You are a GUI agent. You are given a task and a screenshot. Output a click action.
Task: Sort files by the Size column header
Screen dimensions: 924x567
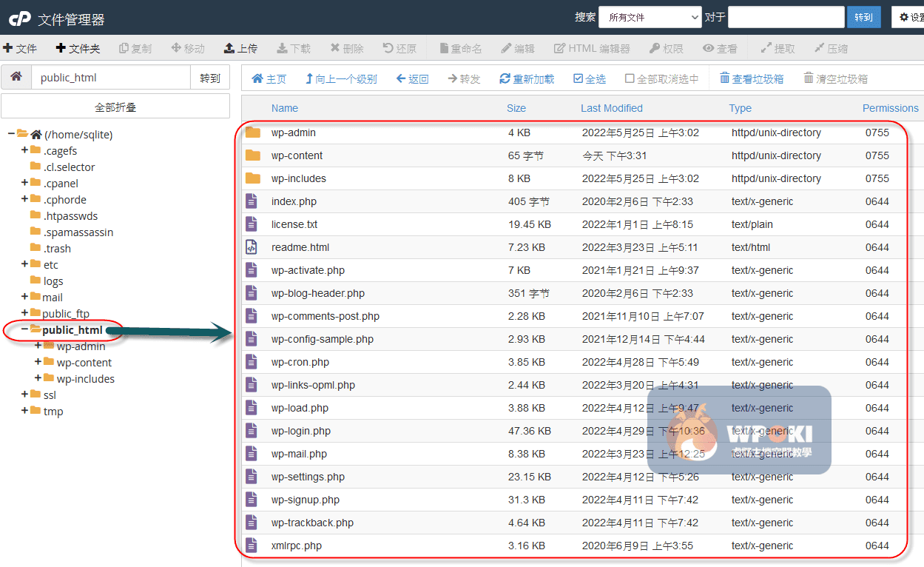(516, 108)
